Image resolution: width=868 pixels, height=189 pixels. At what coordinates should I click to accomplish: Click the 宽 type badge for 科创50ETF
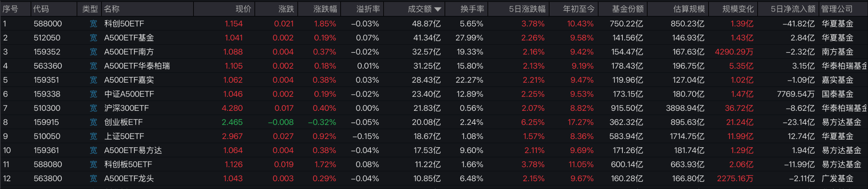pyautogui.click(x=93, y=24)
